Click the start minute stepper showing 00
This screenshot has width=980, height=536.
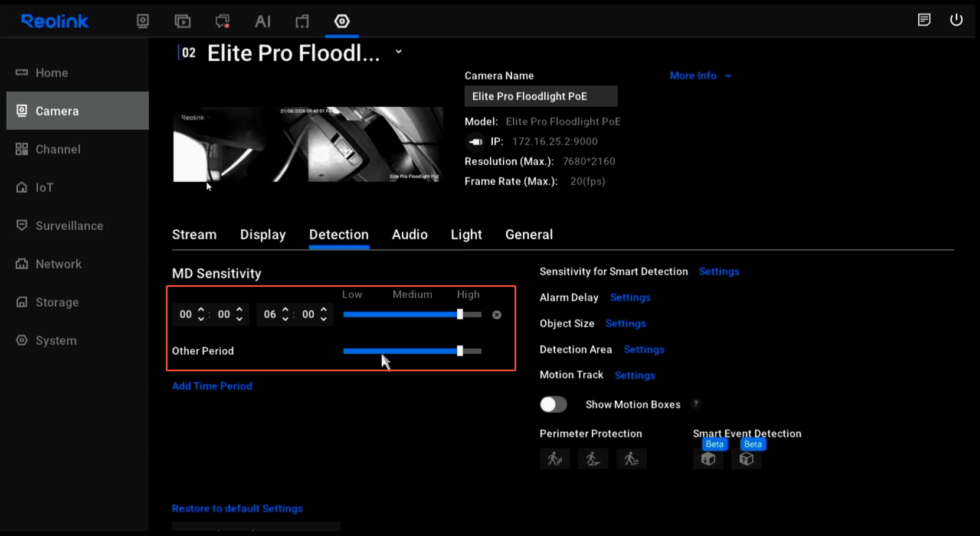coord(231,314)
